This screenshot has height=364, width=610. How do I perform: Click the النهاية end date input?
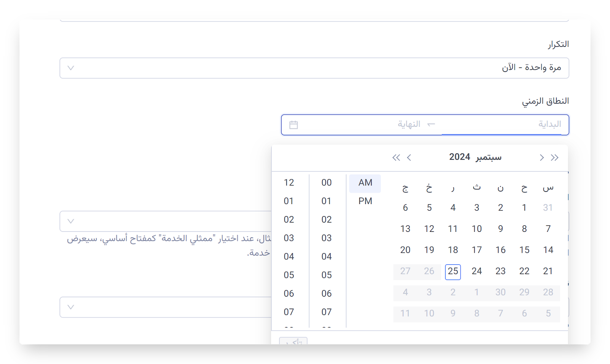(x=381, y=125)
